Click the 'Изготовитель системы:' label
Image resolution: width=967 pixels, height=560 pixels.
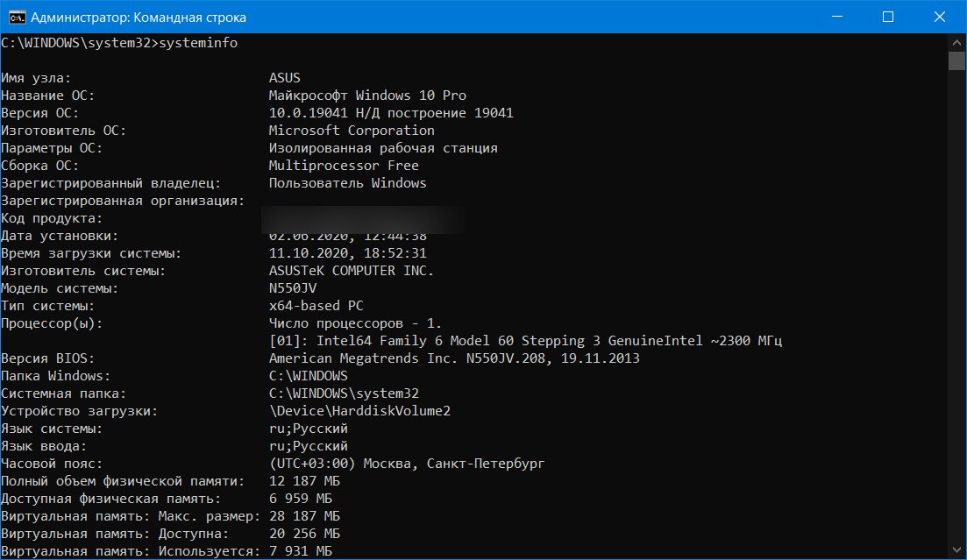[83, 271]
